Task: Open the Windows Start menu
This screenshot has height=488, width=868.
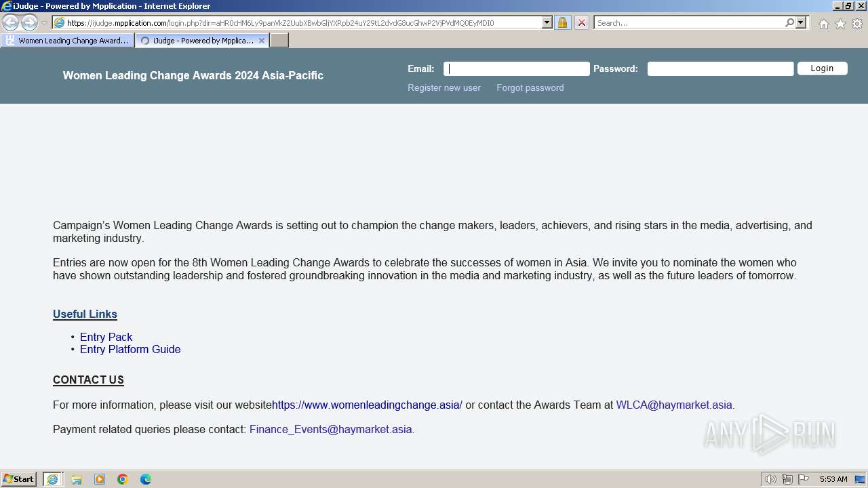Action: click(x=19, y=479)
